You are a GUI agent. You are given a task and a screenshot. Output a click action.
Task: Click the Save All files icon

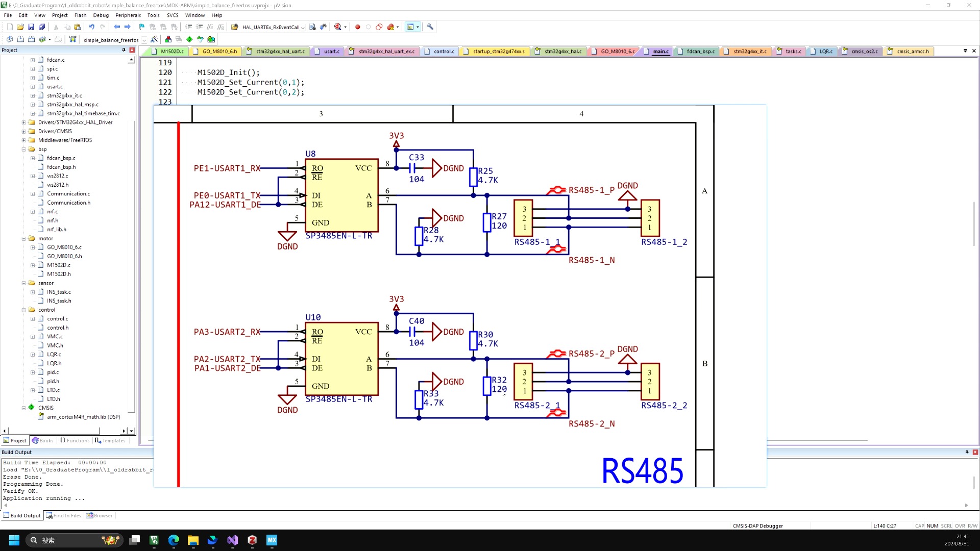[42, 27]
